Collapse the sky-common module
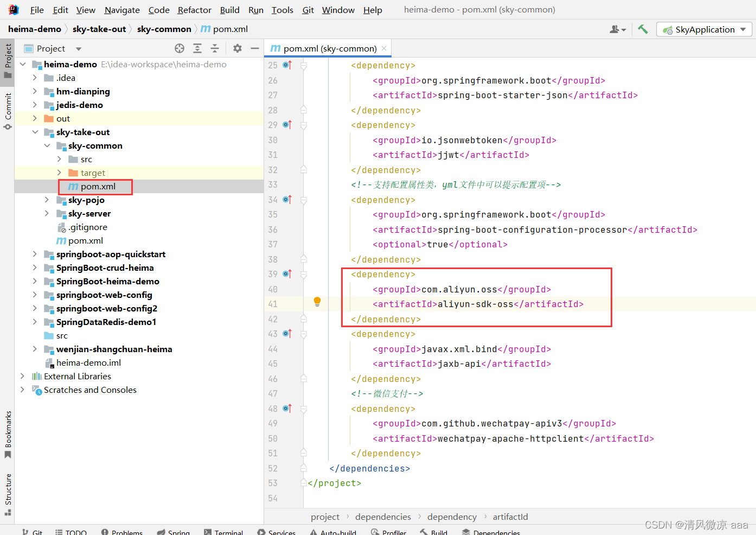 tap(47, 145)
